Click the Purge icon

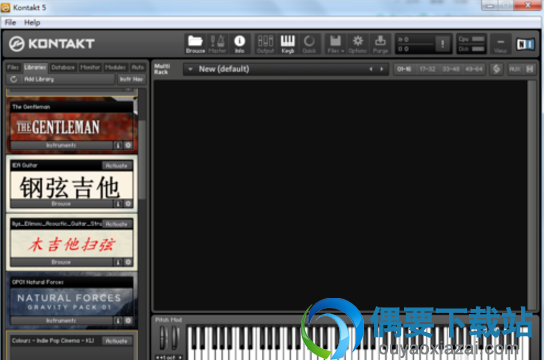tap(380, 44)
